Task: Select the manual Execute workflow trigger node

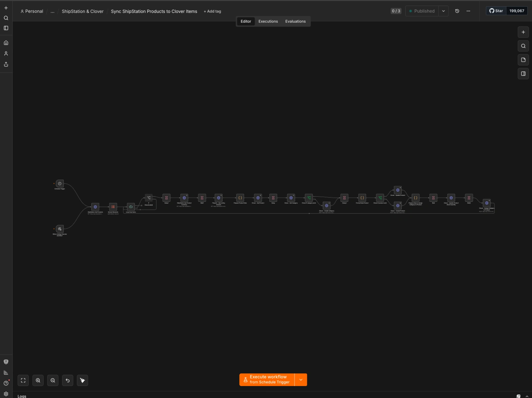Action: (x=60, y=229)
